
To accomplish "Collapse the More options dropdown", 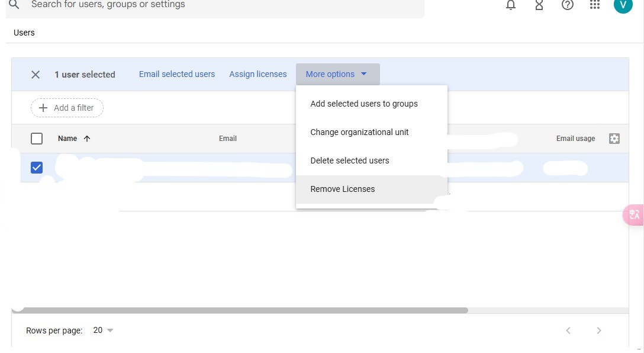I will (337, 75).
